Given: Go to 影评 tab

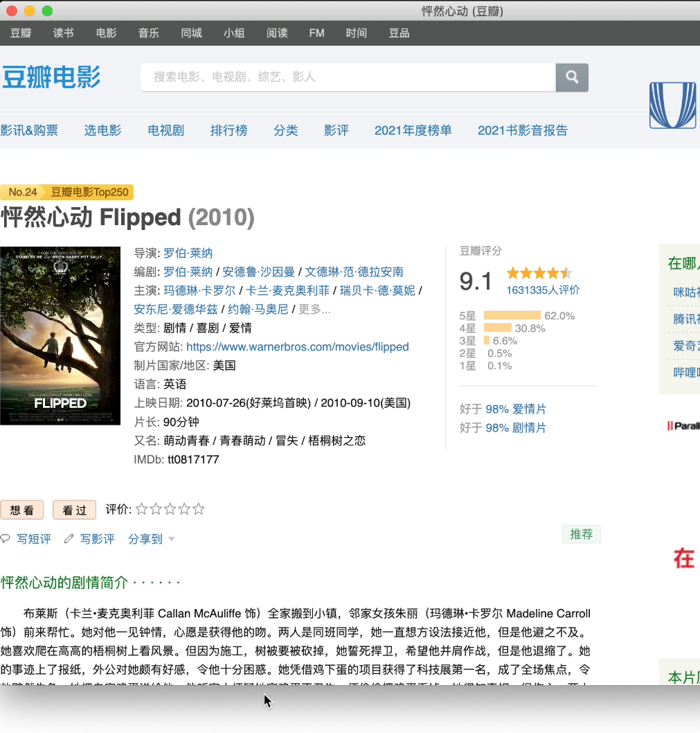Looking at the screenshot, I should pyautogui.click(x=336, y=130).
